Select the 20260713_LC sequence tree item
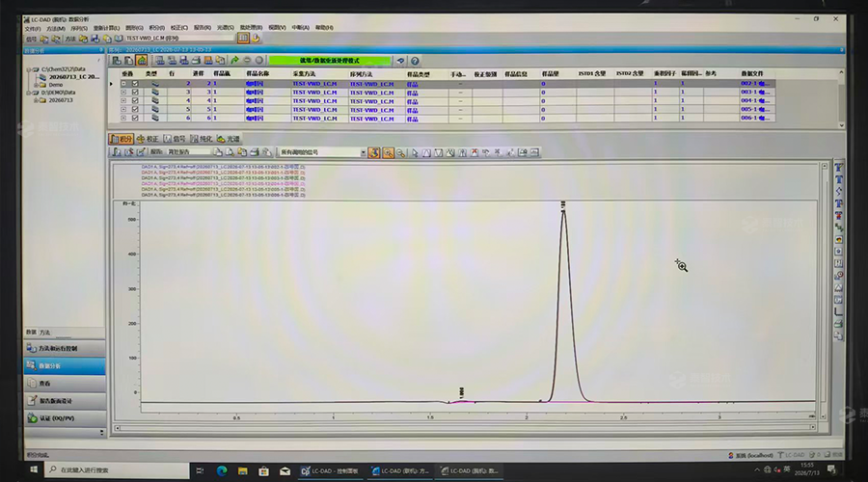 coord(73,77)
